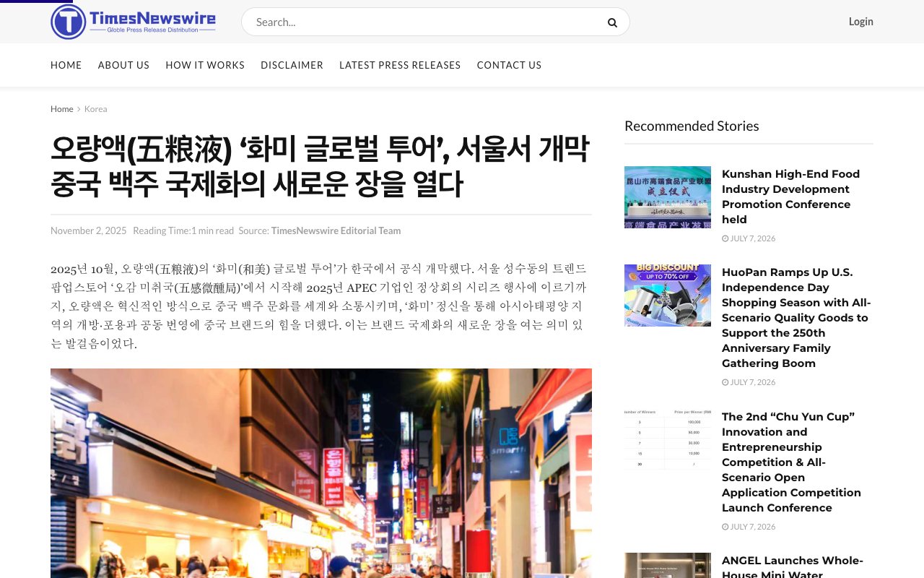Open the Login link

click(x=860, y=22)
